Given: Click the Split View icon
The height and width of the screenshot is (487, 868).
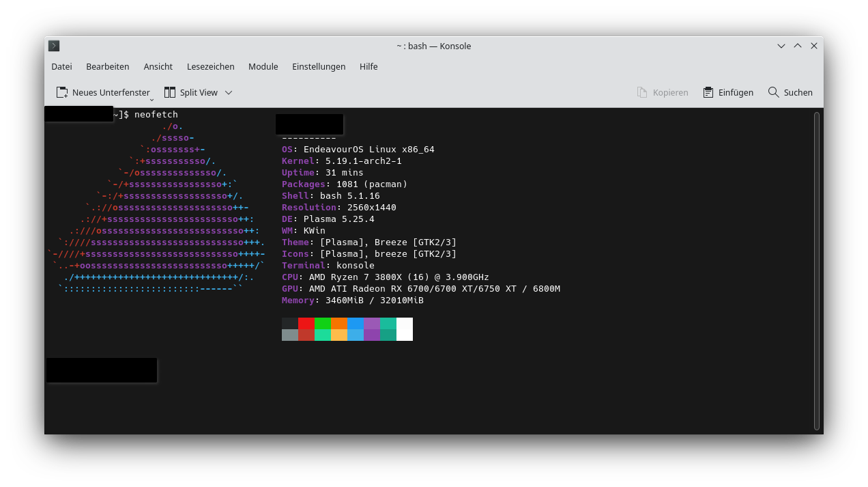Looking at the screenshot, I should coord(170,92).
